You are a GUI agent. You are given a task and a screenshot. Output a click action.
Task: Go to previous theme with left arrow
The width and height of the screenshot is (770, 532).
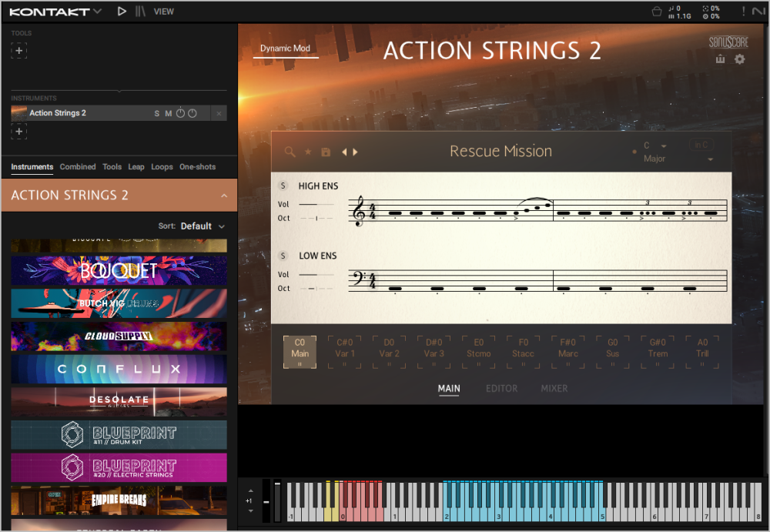[344, 152]
